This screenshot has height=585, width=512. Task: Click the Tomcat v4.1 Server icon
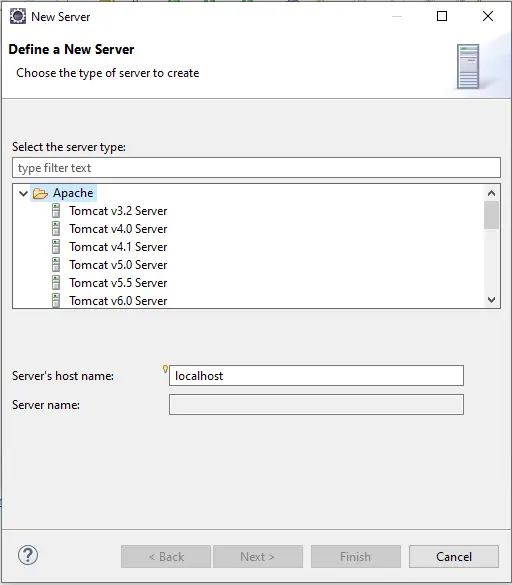[56, 247]
